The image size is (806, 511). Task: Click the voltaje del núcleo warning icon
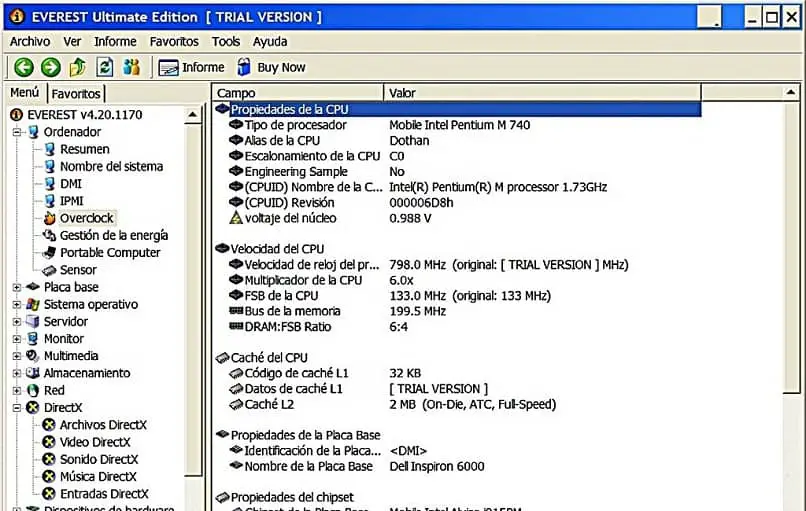pyautogui.click(x=236, y=218)
